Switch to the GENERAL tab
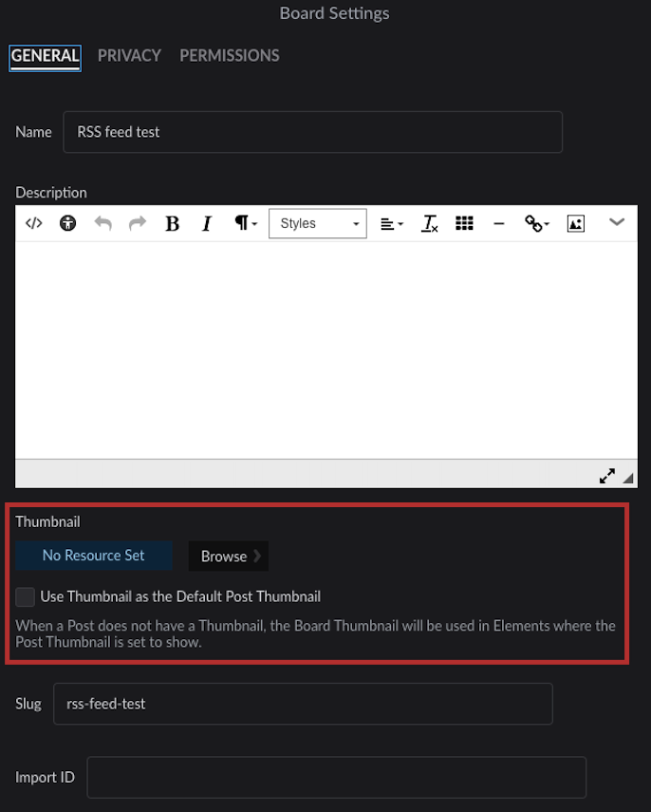The image size is (651, 812). click(45, 58)
